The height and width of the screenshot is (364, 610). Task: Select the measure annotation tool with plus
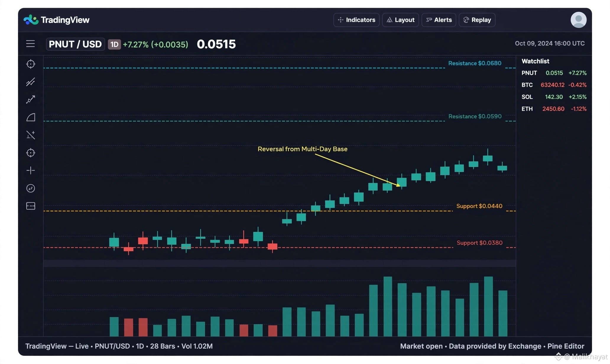pyautogui.click(x=31, y=135)
